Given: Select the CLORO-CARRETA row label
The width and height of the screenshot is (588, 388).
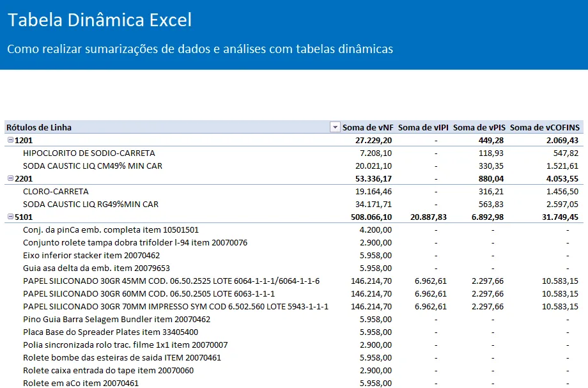Looking at the screenshot, I should pos(56,192).
